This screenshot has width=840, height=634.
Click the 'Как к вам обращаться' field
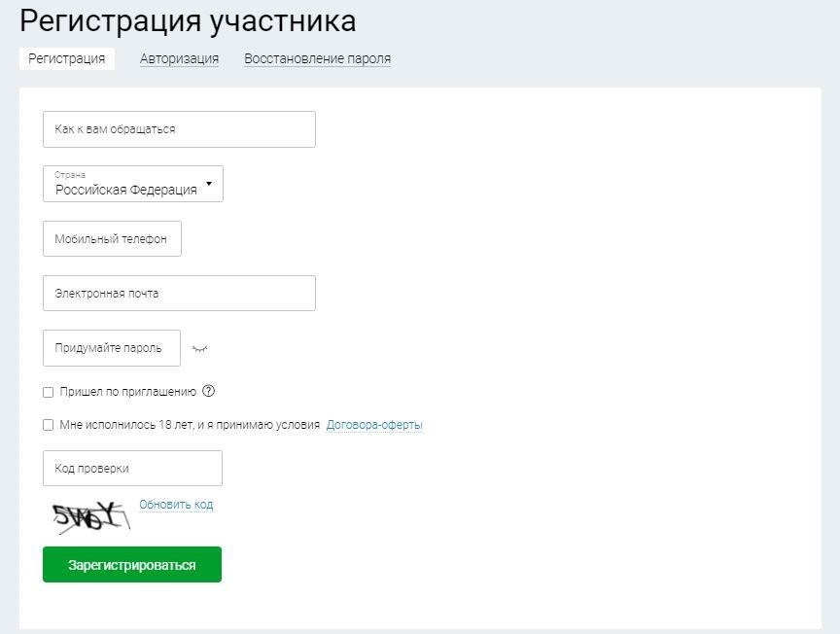(x=179, y=129)
